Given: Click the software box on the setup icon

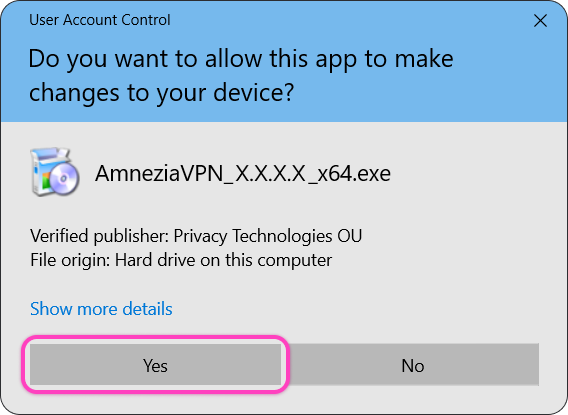Looking at the screenshot, I should pyautogui.click(x=43, y=170).
